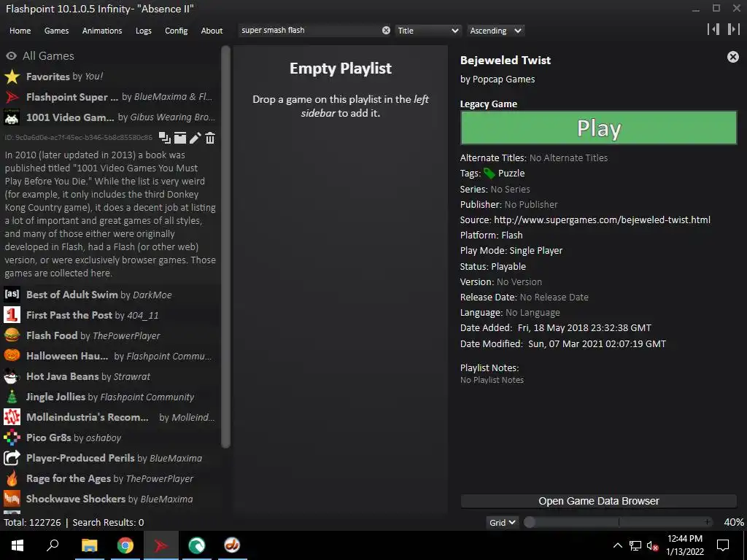Click the Favorites star icon
747x560 pixels.
(x=12, y=77)
